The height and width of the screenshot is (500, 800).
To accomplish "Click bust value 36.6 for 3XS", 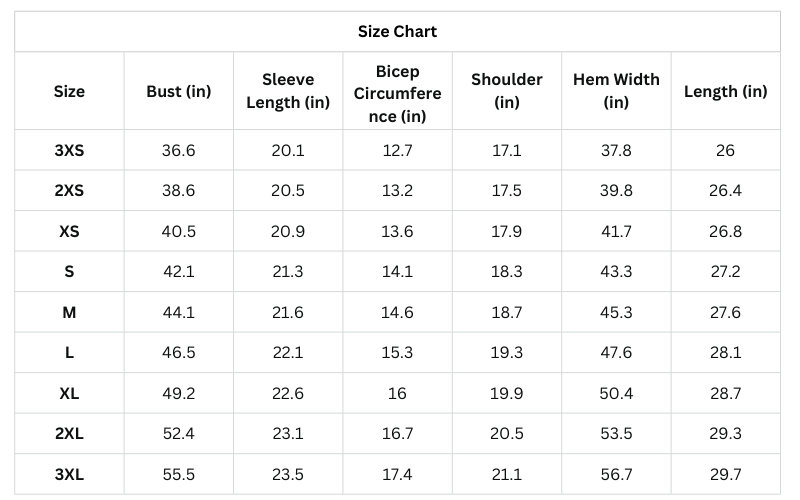I will [x=179, y=150].
